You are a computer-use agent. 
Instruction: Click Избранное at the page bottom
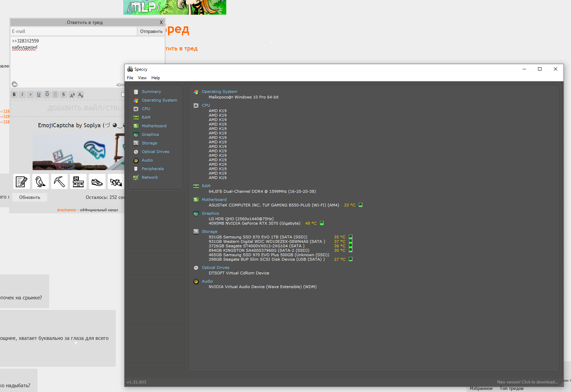[x=481, y=389]
